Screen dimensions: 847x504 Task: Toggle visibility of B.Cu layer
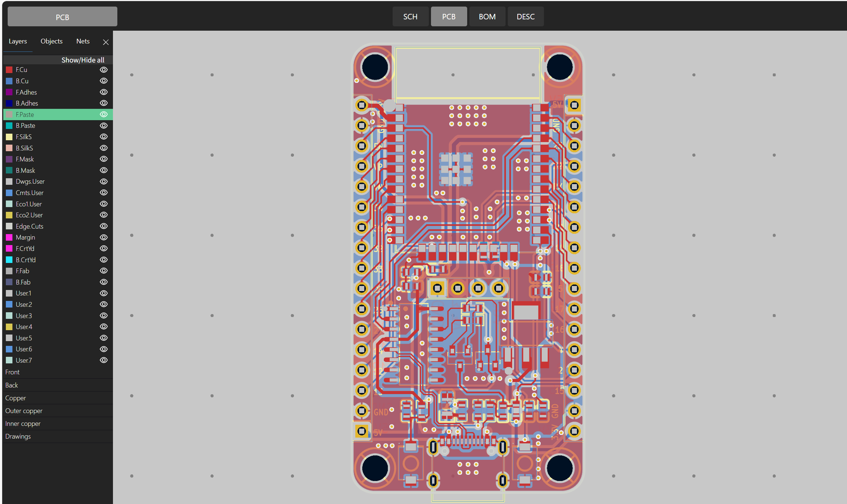[x=104, y=81]
